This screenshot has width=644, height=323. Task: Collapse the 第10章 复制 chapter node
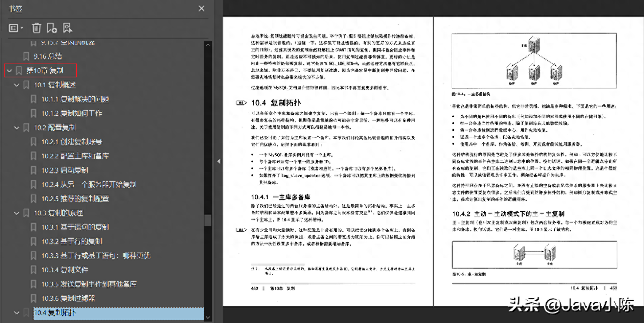pyautogui.click(x=9, y=71)
